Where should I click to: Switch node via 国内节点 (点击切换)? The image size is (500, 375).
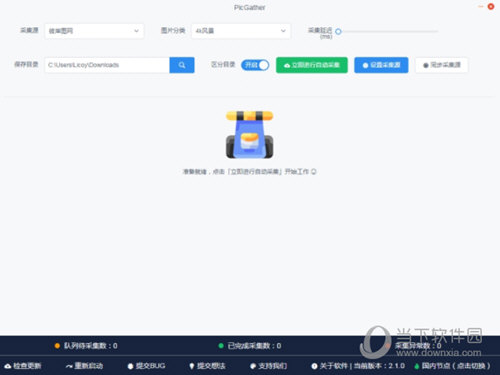(452, 366)
